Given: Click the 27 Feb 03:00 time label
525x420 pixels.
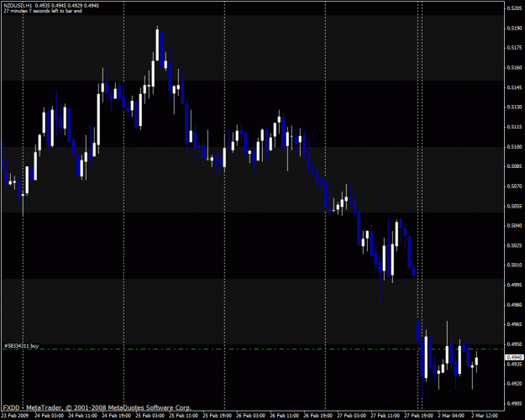Looking at the screenshot, I should pos(351,416).
